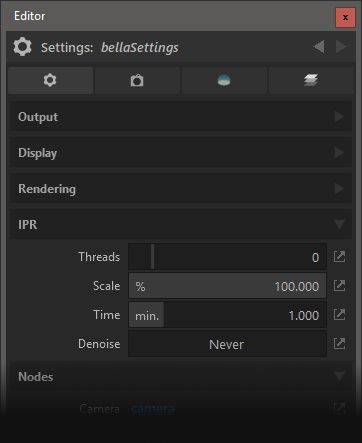The image size is (362, 443).
Task: Click the Threads slider bar
Action: (227, 257)
